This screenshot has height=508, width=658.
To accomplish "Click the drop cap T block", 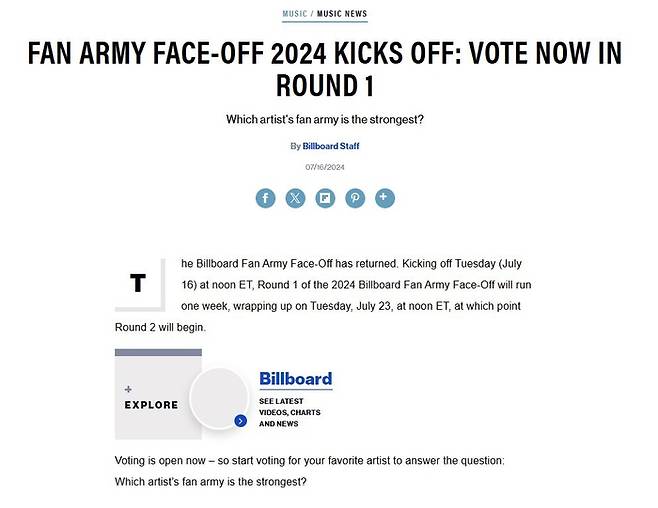I will [x=137, y=284].
